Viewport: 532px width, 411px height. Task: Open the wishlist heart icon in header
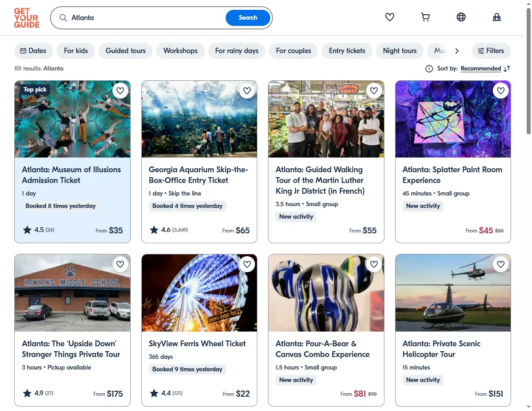click(389, 17)
